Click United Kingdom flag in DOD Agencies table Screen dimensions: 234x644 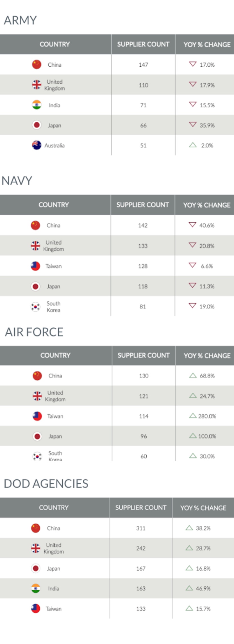click(36, 548)
